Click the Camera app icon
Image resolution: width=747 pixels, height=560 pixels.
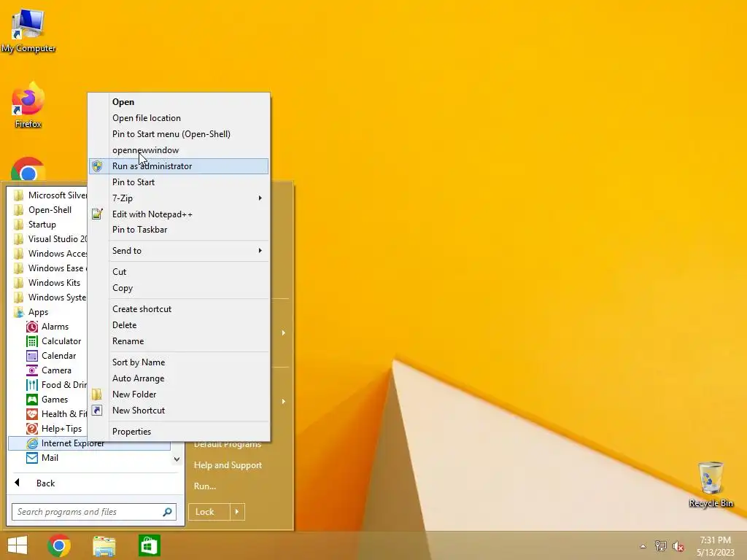[x=32, y=370]
